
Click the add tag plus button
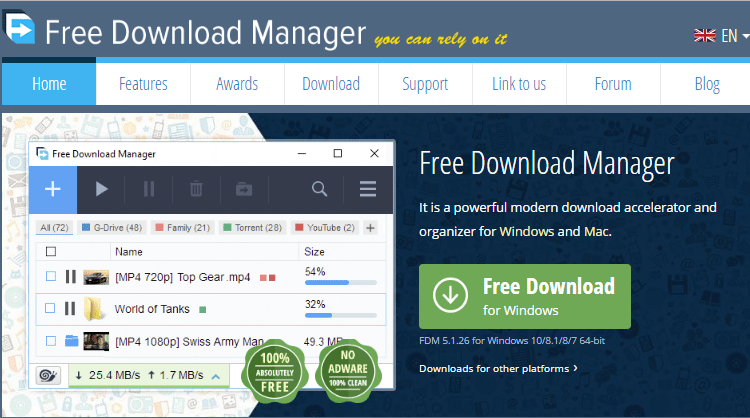pos(370,228)
